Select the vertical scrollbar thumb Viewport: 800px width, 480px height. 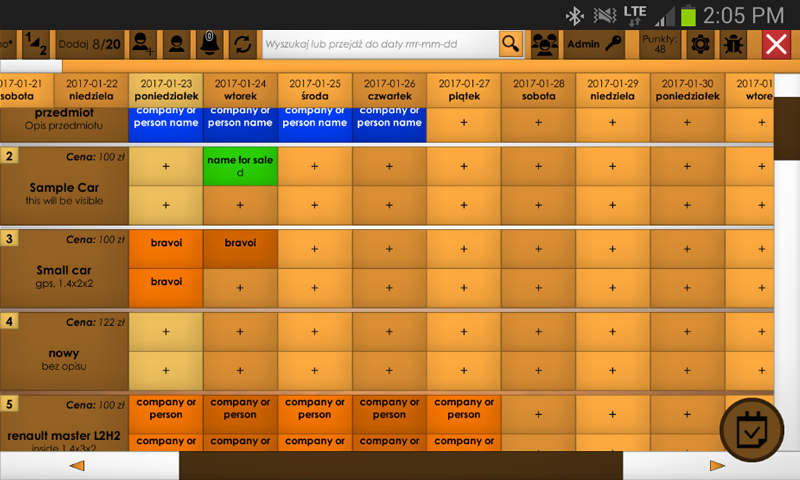787,128
